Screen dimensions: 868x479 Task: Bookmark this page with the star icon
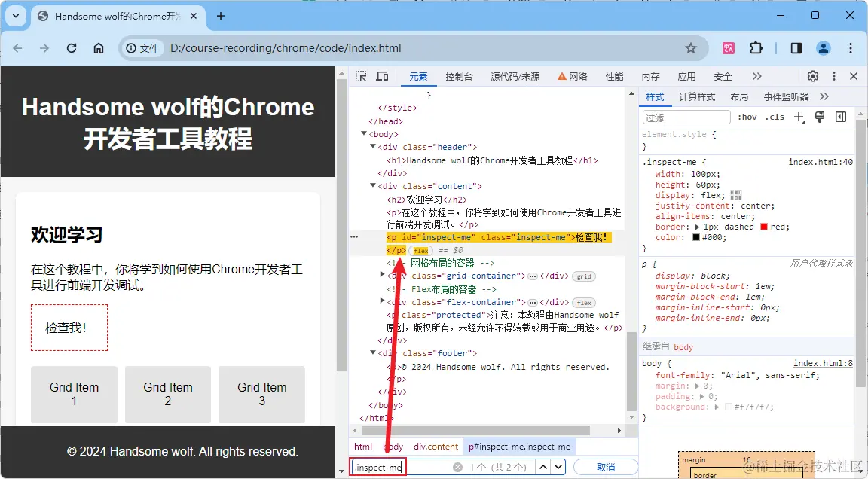point(690,48)
